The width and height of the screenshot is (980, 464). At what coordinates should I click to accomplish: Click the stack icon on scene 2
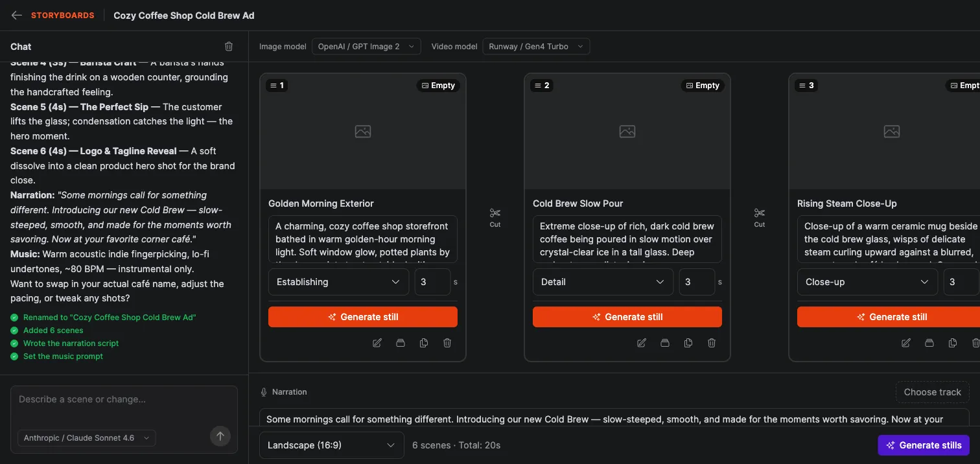click(665, 343)
